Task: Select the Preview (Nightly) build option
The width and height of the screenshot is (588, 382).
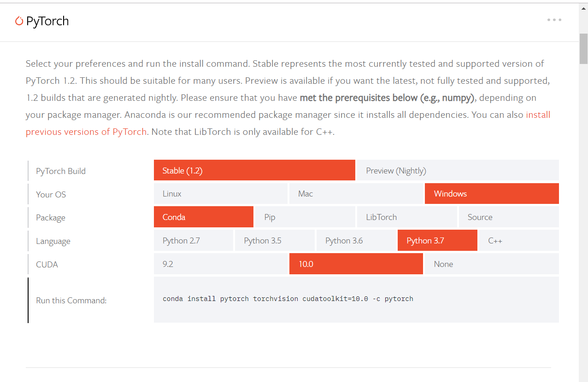Action: pyautogui.click(x=458, y=170)
